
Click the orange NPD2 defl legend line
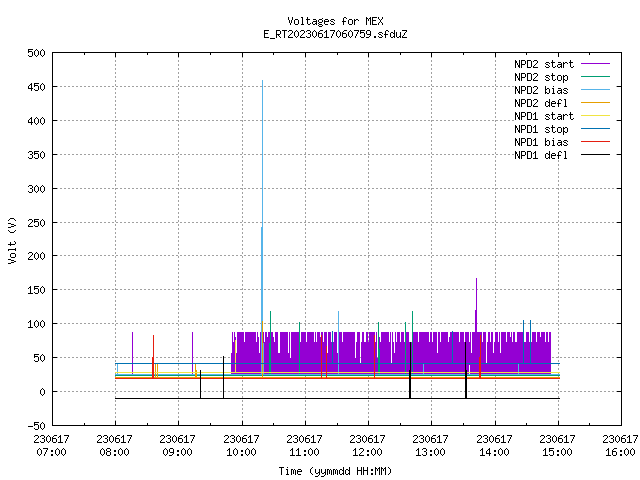(x=596, y=103)
